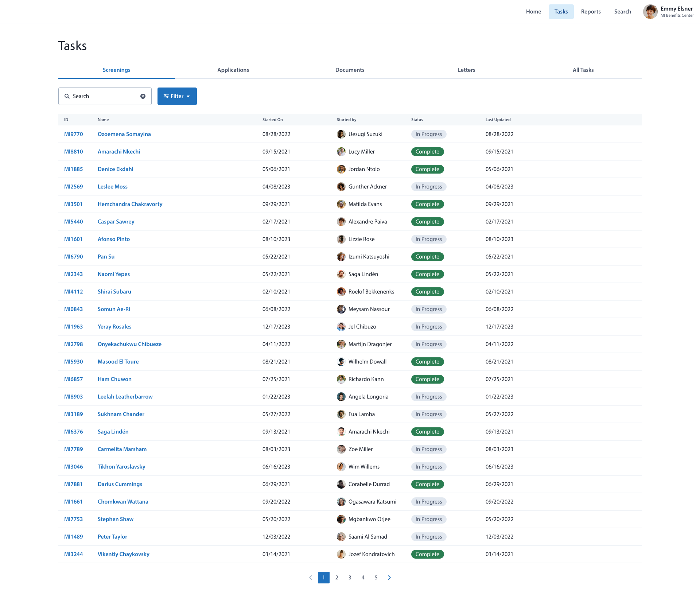Viewport: 700px width, 598px height.
Task: Switch to the Documents tab
Action: 350,70
